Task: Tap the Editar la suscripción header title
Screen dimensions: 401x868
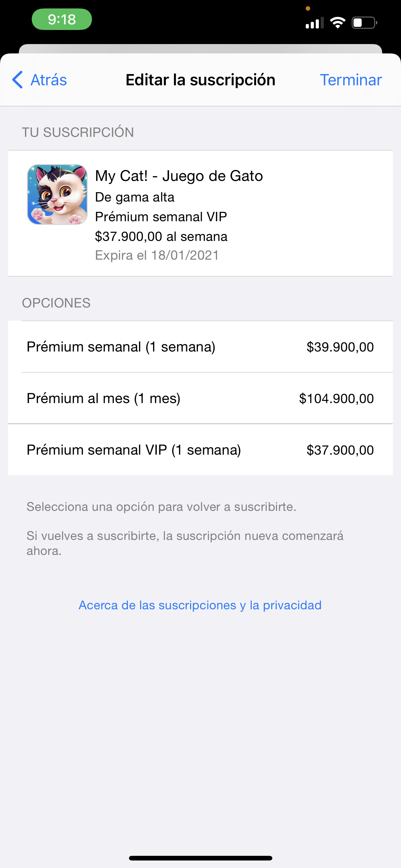Action: [x=200, y=80]
